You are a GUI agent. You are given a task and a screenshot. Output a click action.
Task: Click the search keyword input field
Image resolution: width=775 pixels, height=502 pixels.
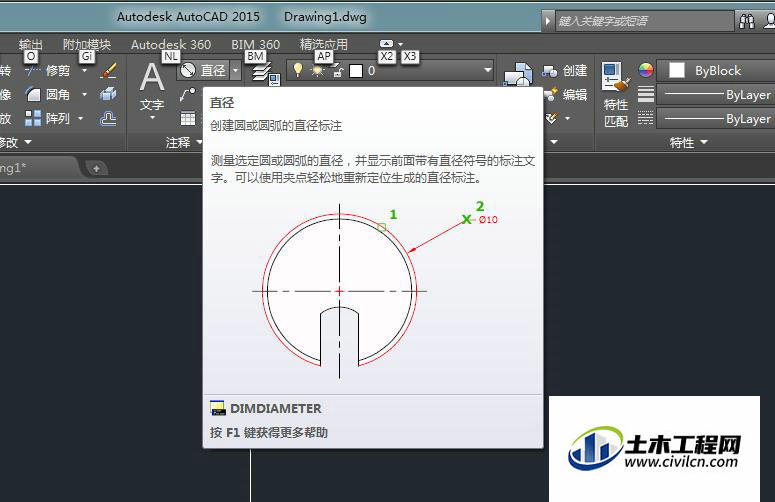point(645,21)
